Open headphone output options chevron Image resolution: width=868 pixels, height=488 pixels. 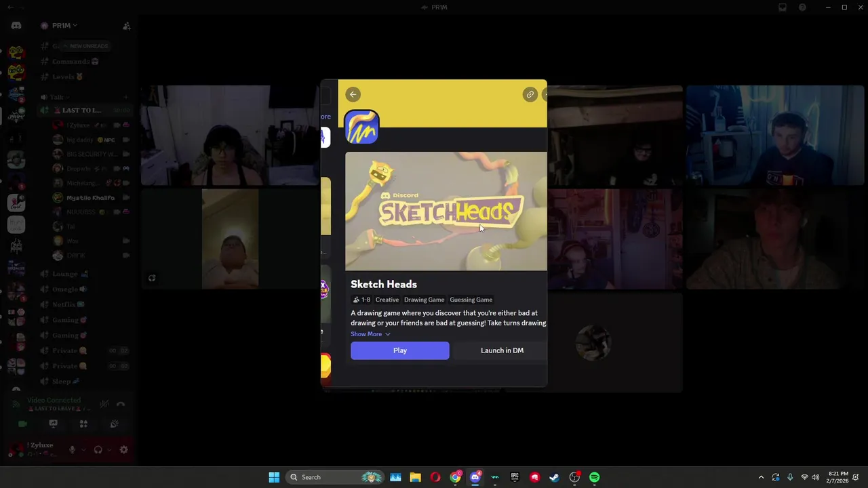tap(109, 449)
